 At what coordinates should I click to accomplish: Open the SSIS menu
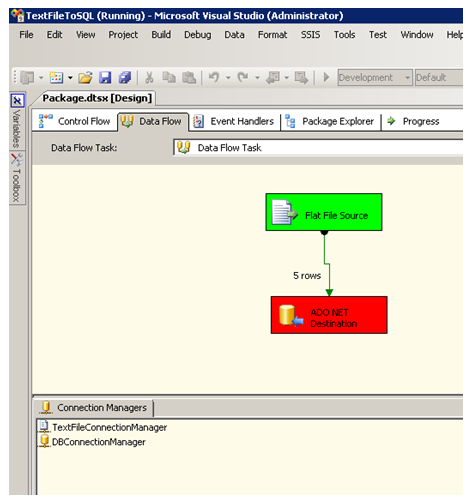[310, 35]
